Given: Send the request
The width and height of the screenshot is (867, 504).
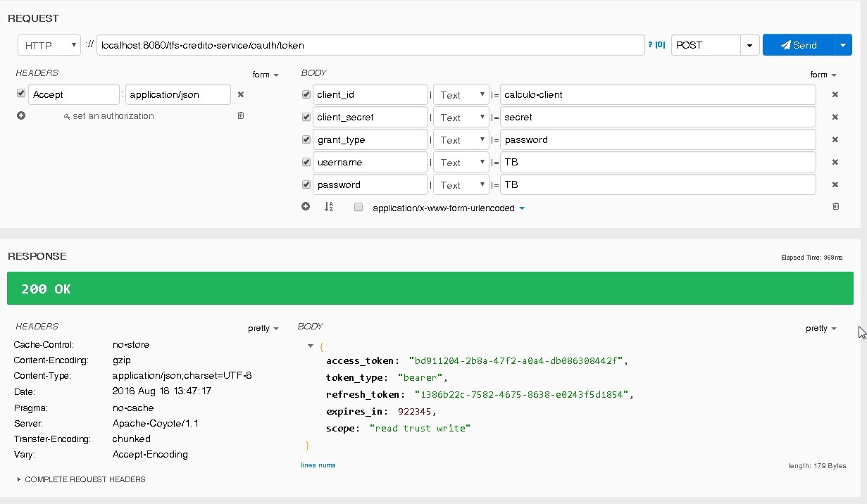Looking at the screenshot, I should [x=799, y=45].
